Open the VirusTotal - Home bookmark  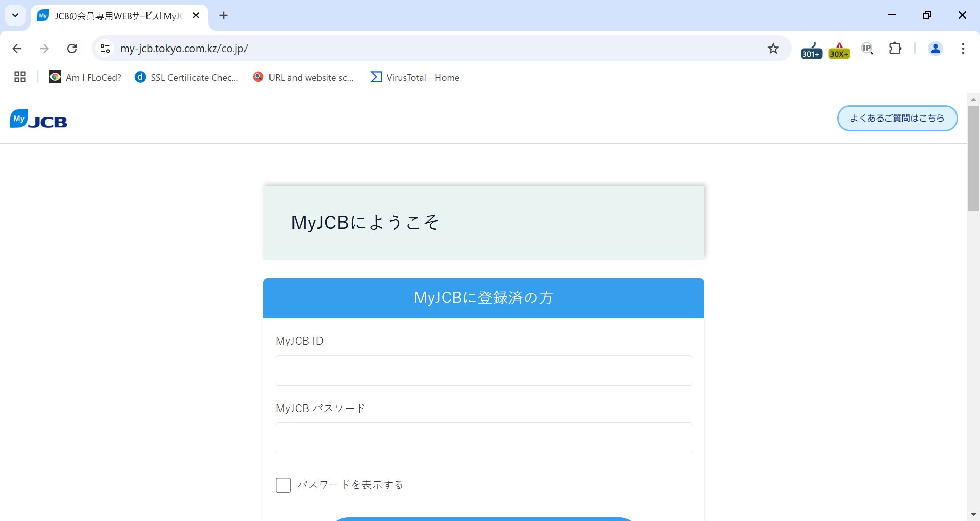tap(415, 77)
